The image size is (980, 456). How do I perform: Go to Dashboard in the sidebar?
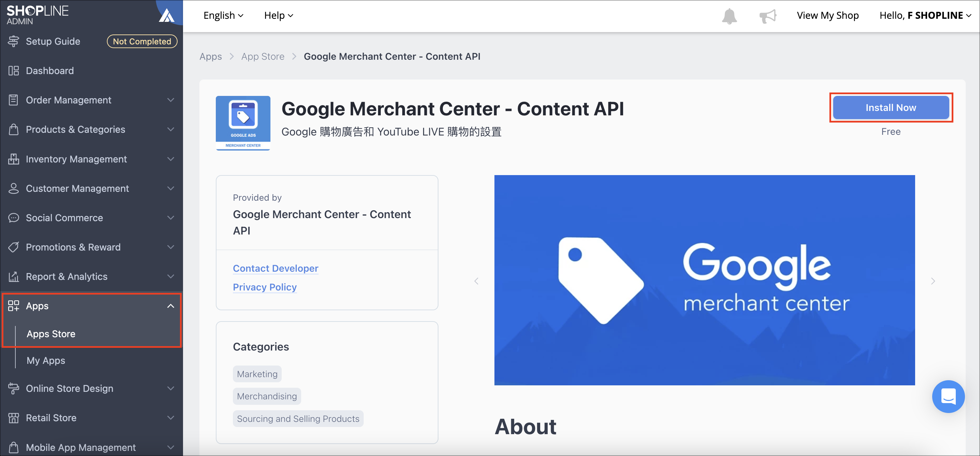(x=50, y=71)
